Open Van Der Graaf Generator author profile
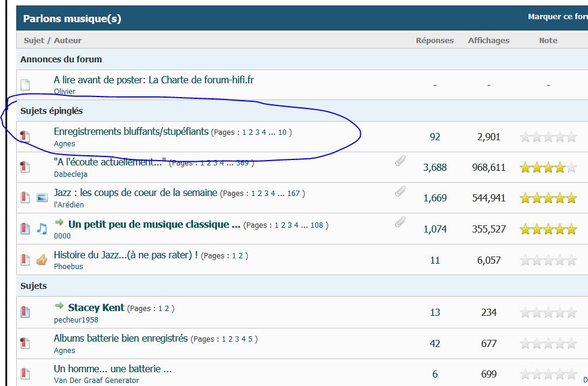The width and height of the screenshot is (588, 386). pyautogui.click(x=97, y=381)
